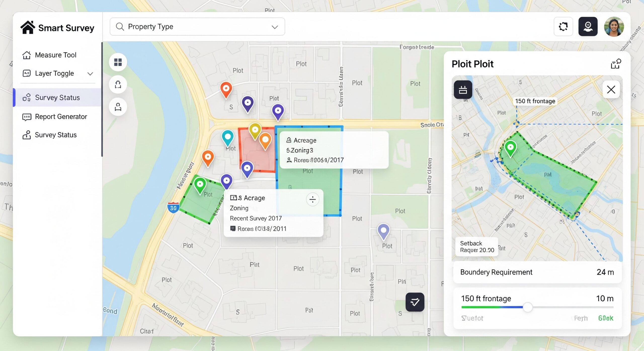Click the green 60ek link
This screenshot has height=351, width=644.
[x=606, y=318]
